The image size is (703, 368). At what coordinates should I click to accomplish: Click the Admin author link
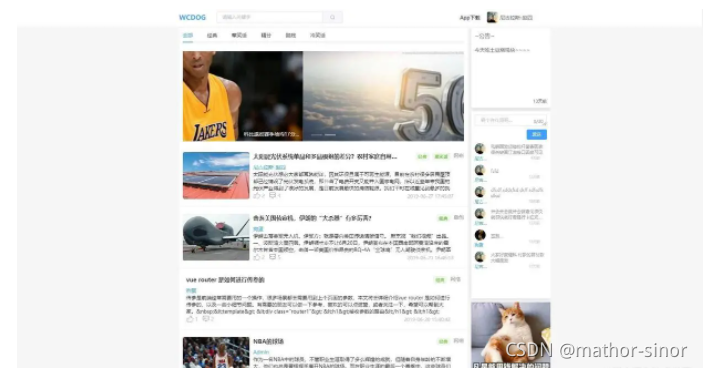pos(261,352)
